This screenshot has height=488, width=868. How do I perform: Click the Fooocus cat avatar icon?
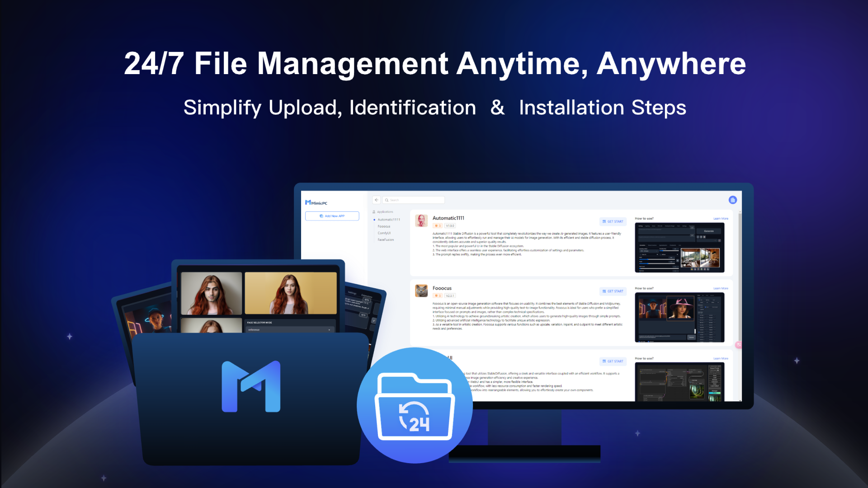[x=421, y=291]
